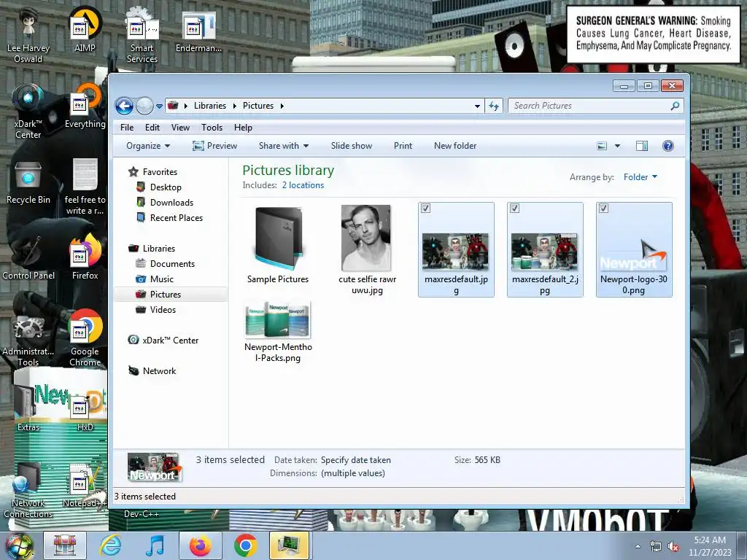
Task: Click Print in the toolbar
Action: click(403, 146)
